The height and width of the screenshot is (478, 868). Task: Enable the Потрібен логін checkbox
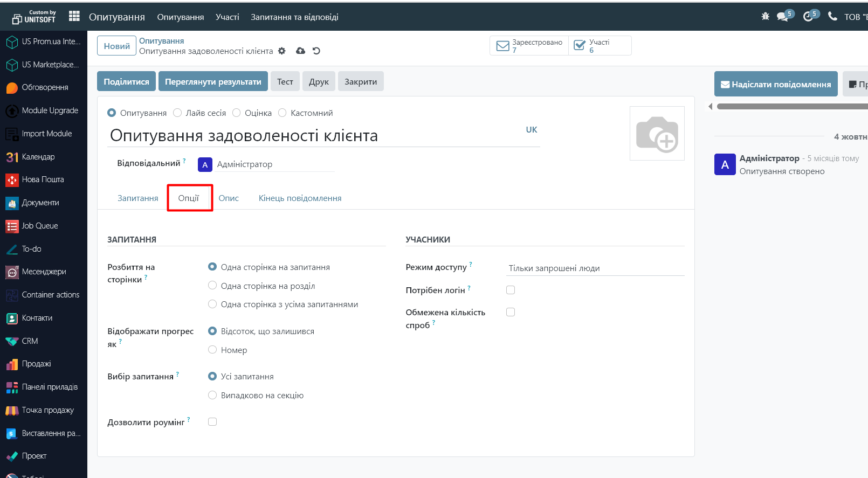click(511, 290)
